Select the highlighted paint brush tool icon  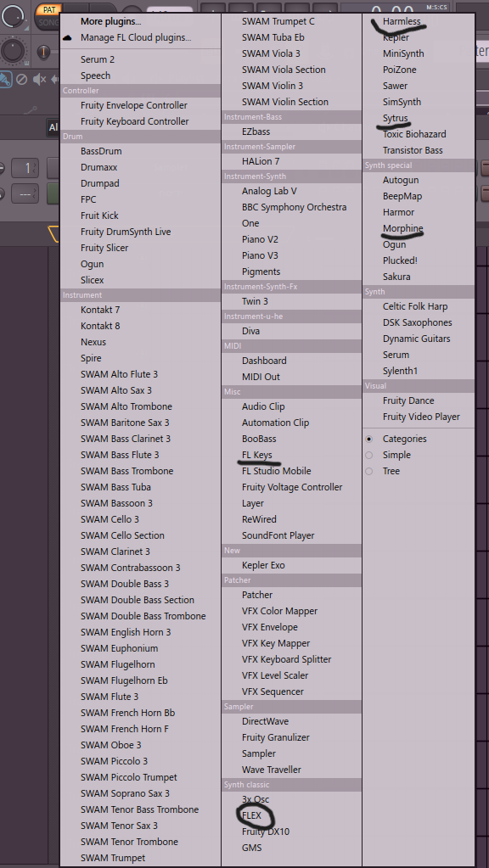tap(5, 79)
